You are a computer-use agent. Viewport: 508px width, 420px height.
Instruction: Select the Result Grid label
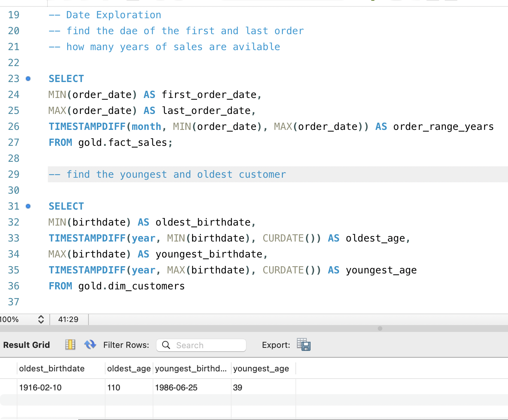tap(27, 345)
